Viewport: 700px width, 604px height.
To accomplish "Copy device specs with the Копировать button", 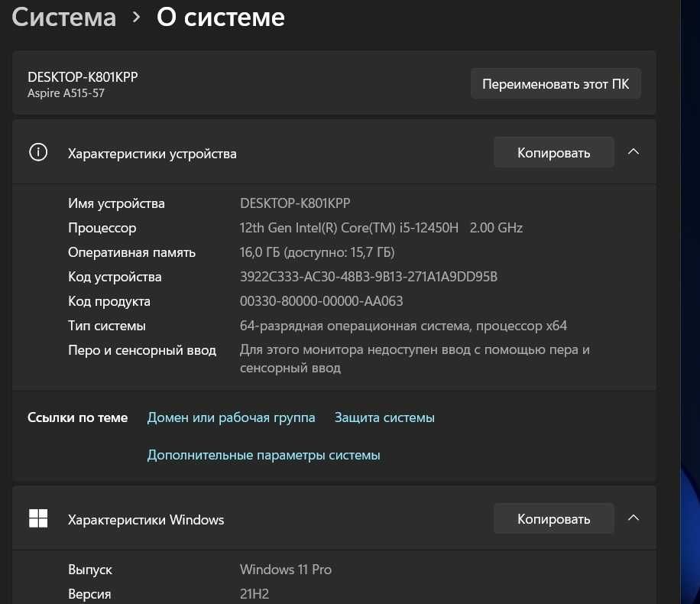I will (x=553, y=152).
